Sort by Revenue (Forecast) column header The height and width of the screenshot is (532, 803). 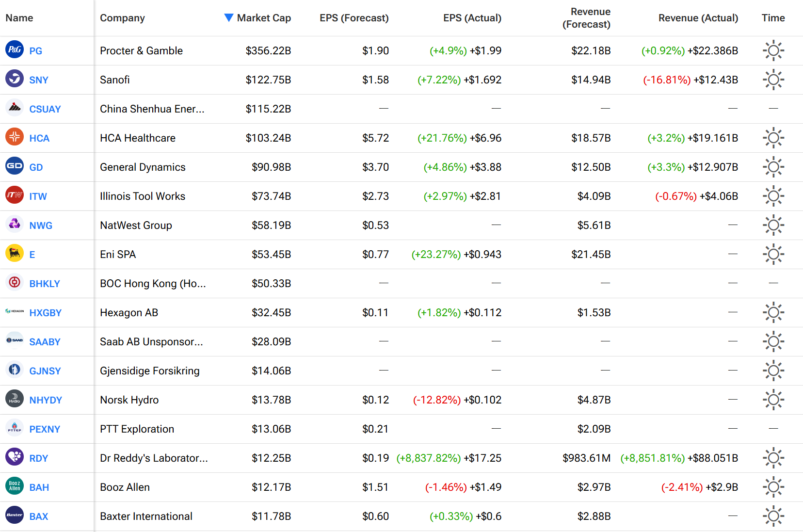click(x=586, y=18)
